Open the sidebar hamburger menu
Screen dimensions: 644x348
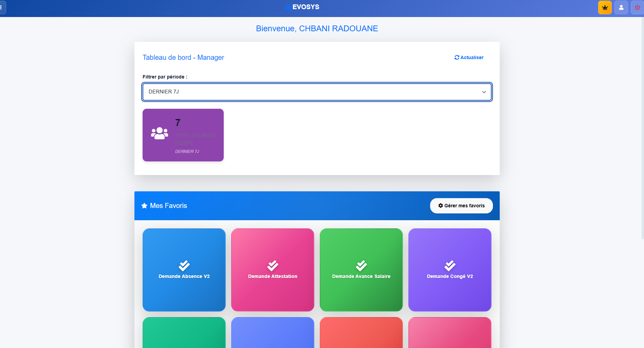[1, 7]
